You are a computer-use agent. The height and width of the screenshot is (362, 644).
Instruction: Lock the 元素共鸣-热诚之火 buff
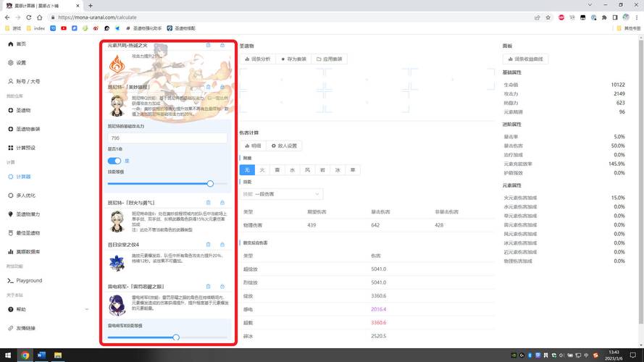[x=222, y=45]
